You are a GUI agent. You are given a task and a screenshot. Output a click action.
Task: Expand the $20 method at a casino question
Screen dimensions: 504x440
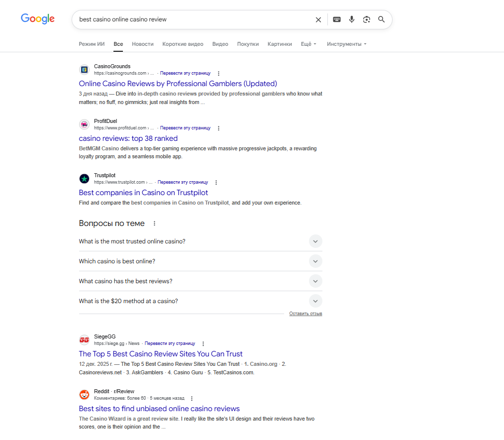tap(200, 301)
